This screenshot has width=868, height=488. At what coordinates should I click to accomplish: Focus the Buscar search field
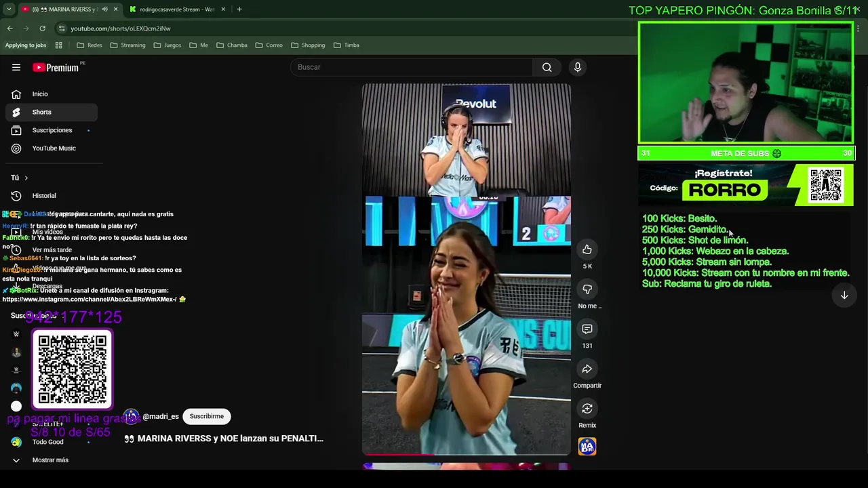(412, 67)
